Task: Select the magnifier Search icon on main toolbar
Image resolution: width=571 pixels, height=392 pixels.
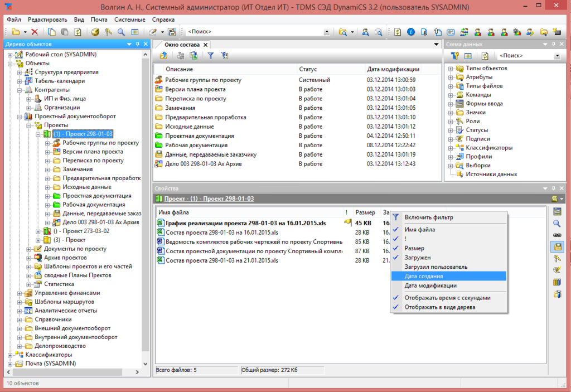Action: tap(120, 32)
